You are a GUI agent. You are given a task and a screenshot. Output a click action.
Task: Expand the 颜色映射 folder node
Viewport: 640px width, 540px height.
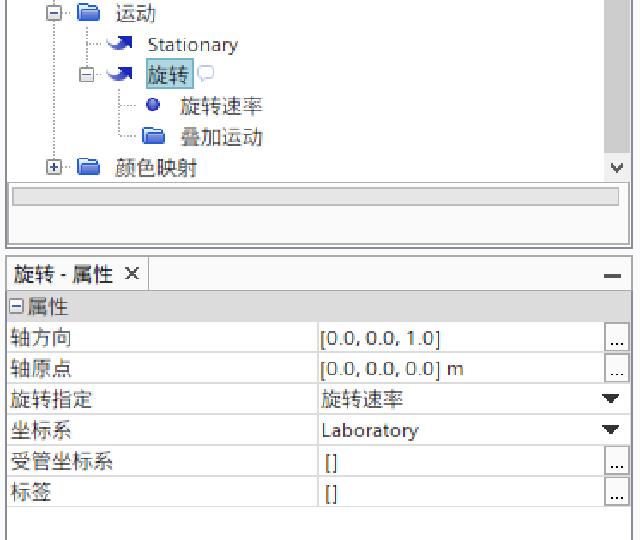pos(54,167)
